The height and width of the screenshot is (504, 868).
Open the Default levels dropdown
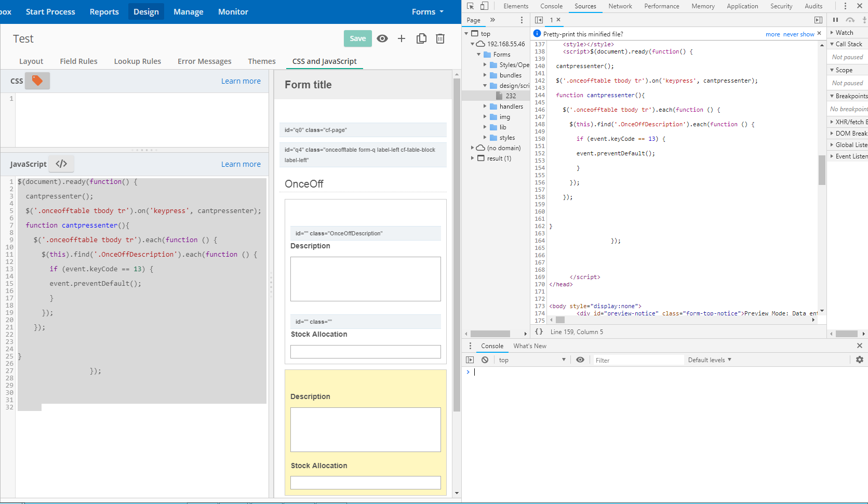pos(709,360)
